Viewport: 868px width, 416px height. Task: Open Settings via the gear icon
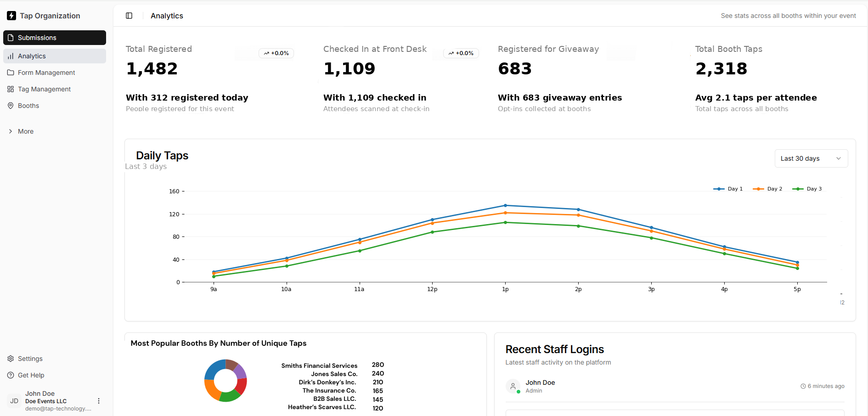click(x=11, y=358)
